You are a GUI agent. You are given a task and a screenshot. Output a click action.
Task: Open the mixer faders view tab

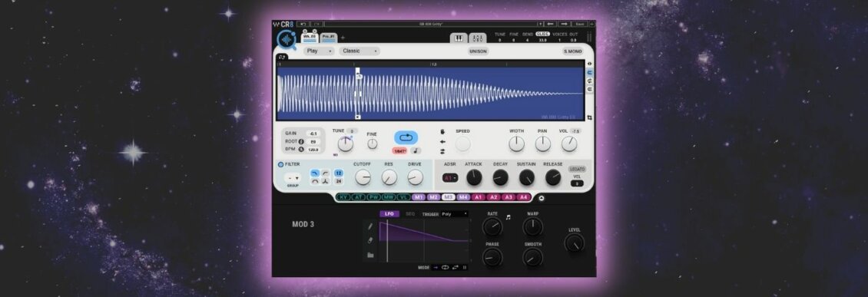[478, 38]
